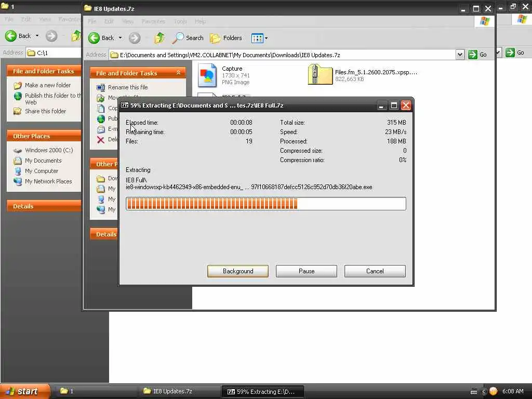Open the Start menu
The image size is (532, 399).
pyautogui.click(x=25, y=391)
